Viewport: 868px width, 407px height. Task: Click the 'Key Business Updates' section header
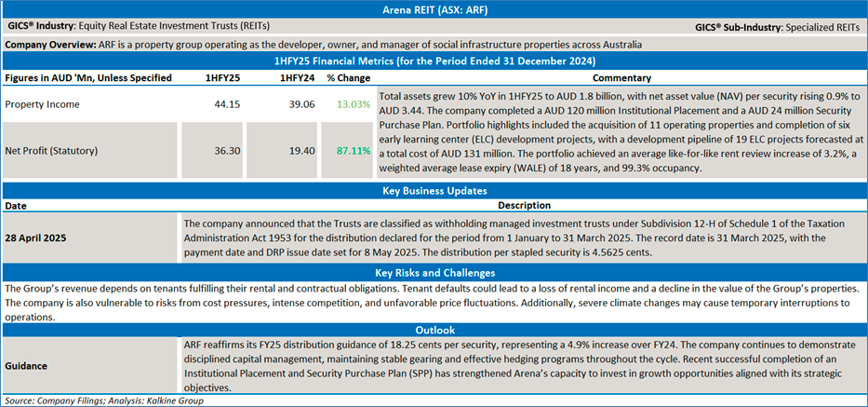point(434,191)
